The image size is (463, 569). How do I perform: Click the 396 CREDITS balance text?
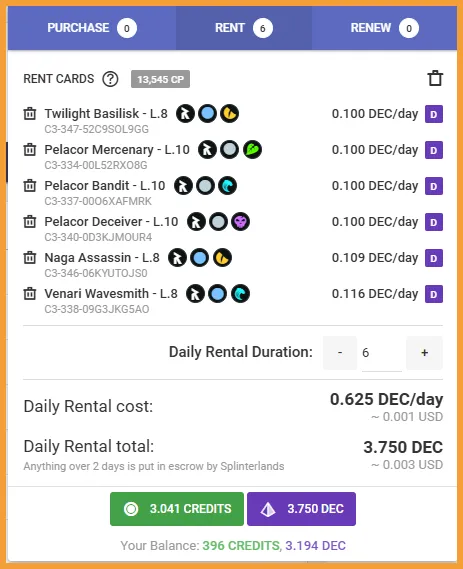(241, 545)
